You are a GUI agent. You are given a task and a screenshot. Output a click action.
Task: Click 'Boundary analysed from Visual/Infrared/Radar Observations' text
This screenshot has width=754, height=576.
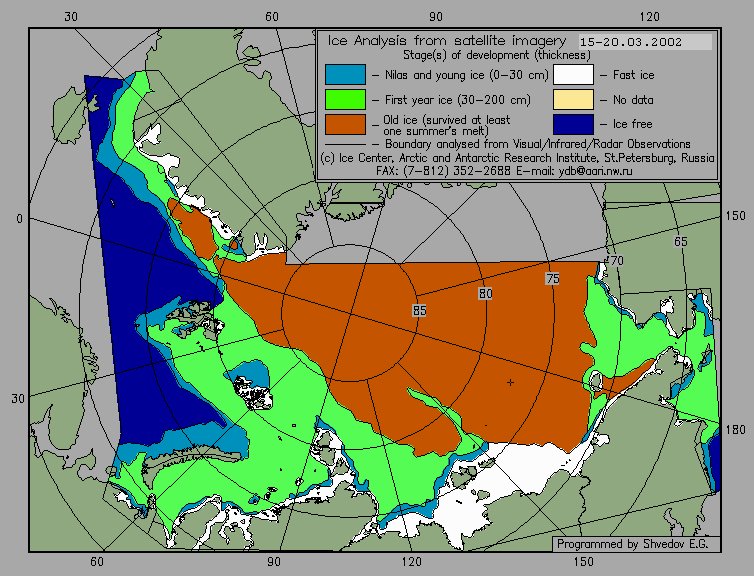click(538, 144)
